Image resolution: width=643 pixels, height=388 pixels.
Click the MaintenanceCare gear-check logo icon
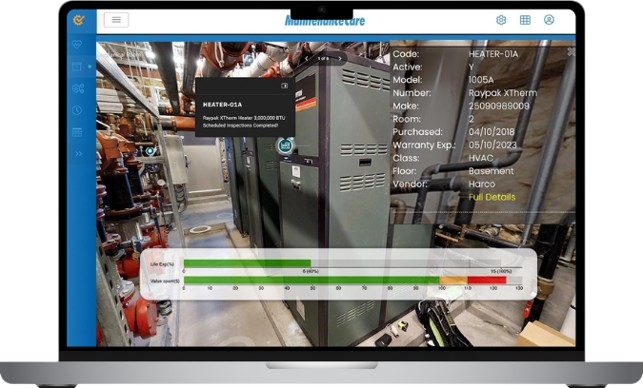[x=78, y=20]
